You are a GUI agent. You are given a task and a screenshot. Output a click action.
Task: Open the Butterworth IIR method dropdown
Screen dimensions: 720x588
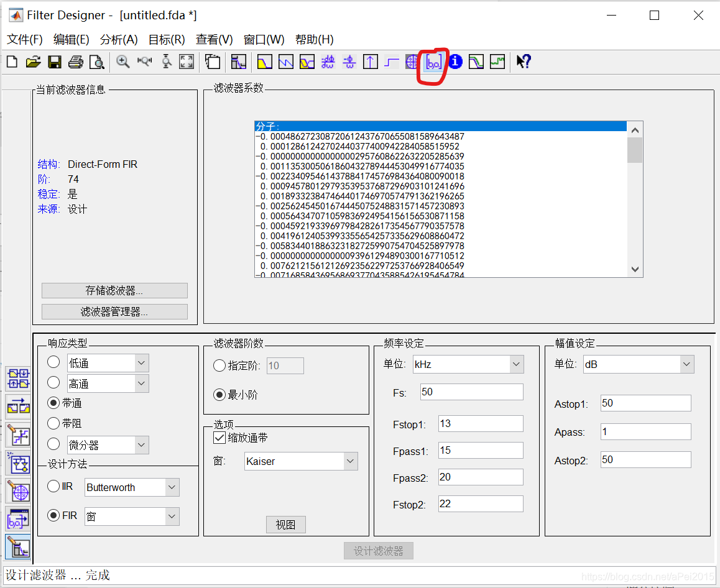click(172, 487)
